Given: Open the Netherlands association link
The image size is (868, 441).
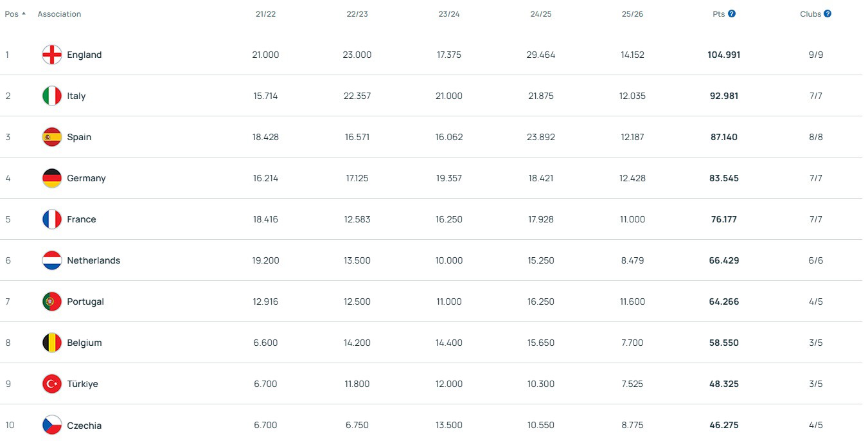Looking at the screenshot, I should click(94, 260).
